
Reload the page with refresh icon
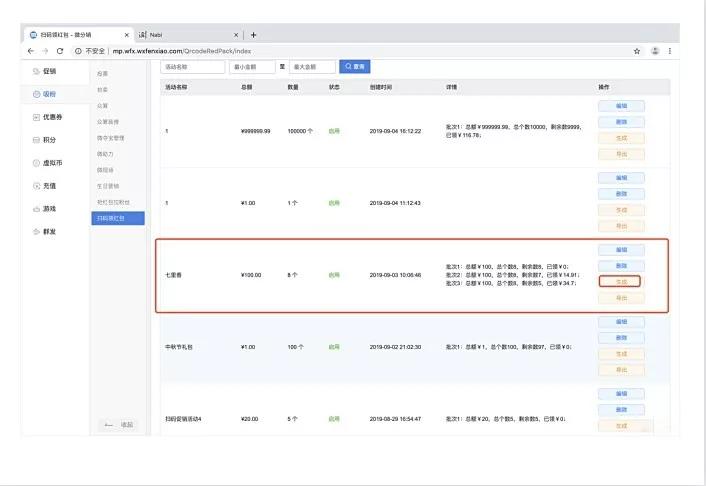coord(60,51)
